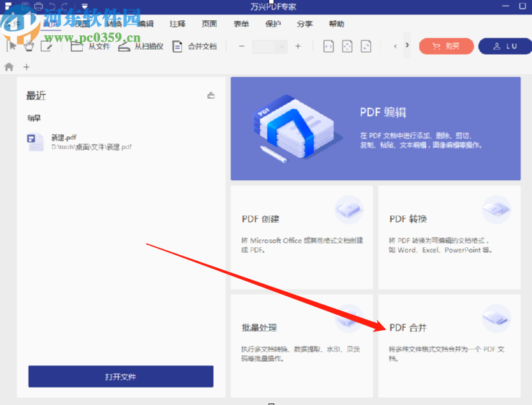Undo via title bar arrow

pos(52,6)
